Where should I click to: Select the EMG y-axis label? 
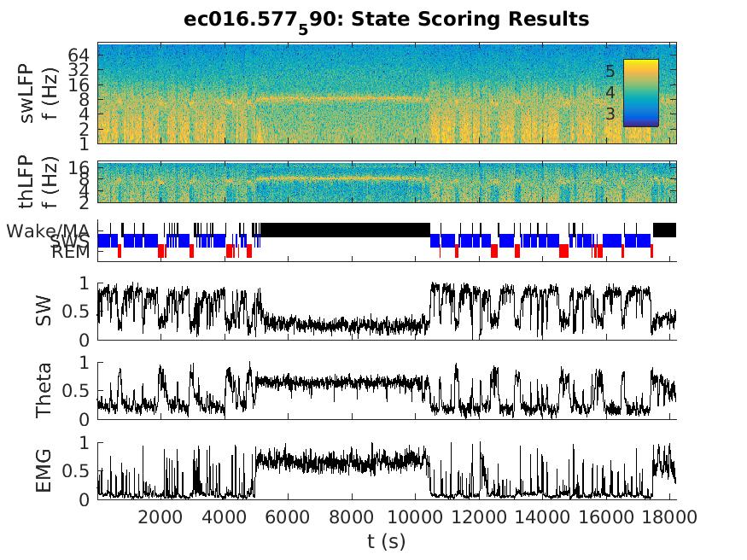(x=43, y=470)
